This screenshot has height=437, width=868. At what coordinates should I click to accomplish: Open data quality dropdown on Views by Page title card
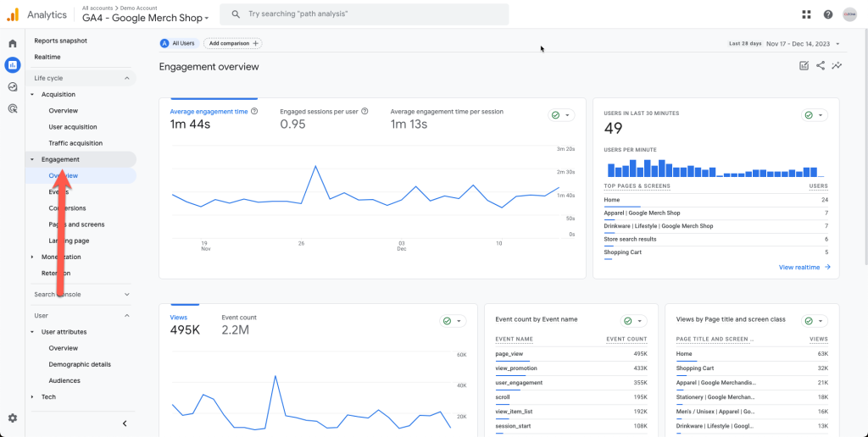point(815,321)
